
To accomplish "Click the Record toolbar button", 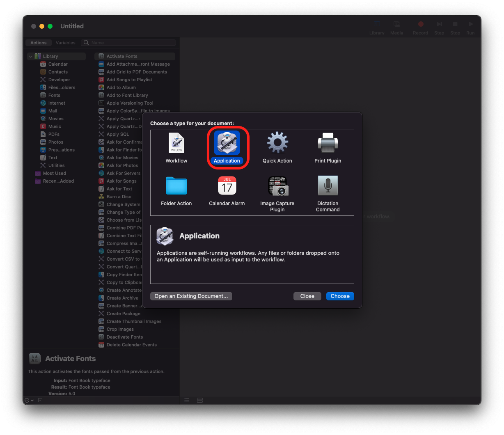I will (x=421, y=28).
